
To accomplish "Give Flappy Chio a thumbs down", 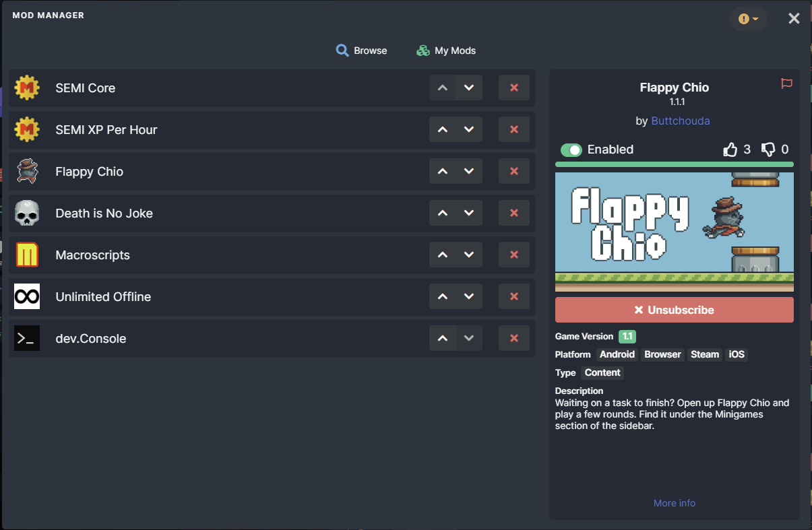I will [x=768, y=150].
